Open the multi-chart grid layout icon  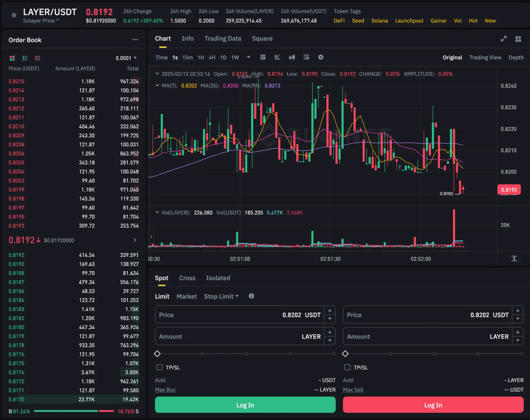coord(518,39)
